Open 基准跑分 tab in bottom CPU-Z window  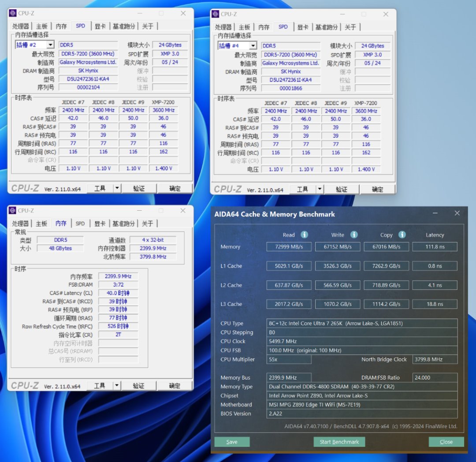pos(123,224)
